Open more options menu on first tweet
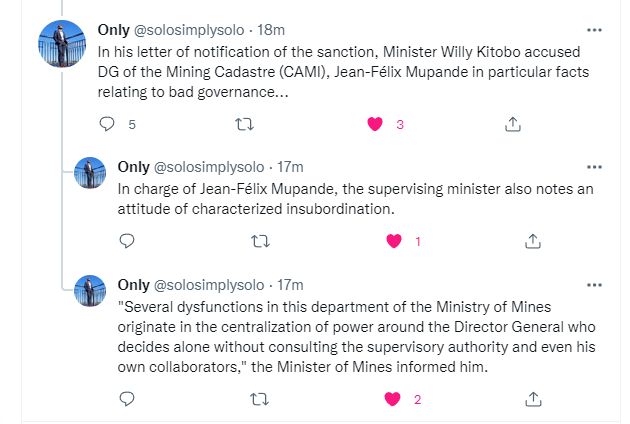 (x=594, y=29)
